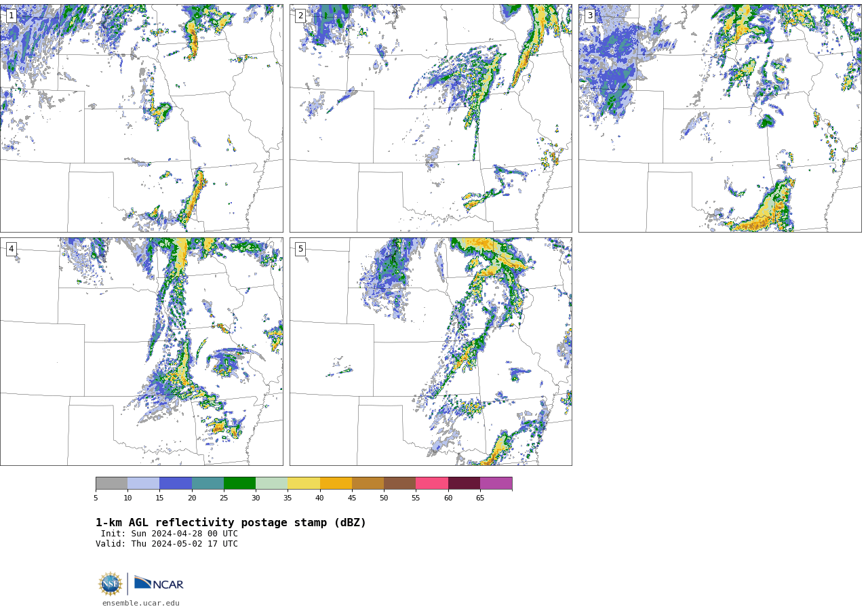
Task: Click the 'Init: Sun 2024-04-28 00 UTC' text
Action: click(x=170, y=534)
